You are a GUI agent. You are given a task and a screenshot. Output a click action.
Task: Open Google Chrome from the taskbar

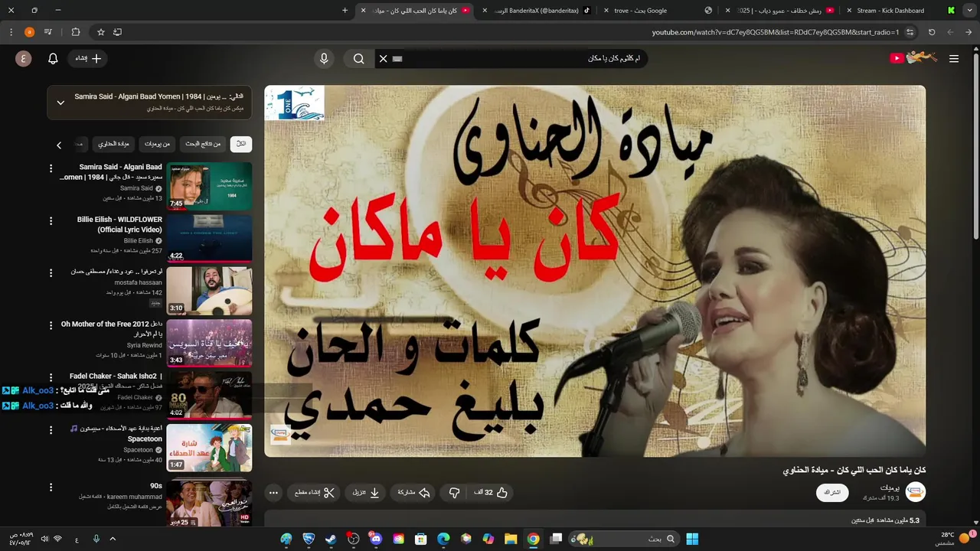coord(534,539)
